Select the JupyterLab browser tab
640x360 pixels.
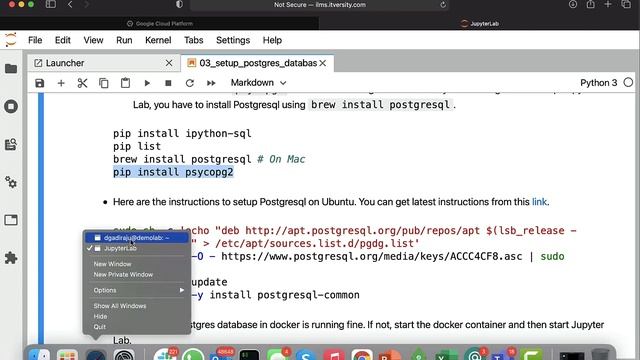pyautogui.click(x=480, y=24)
